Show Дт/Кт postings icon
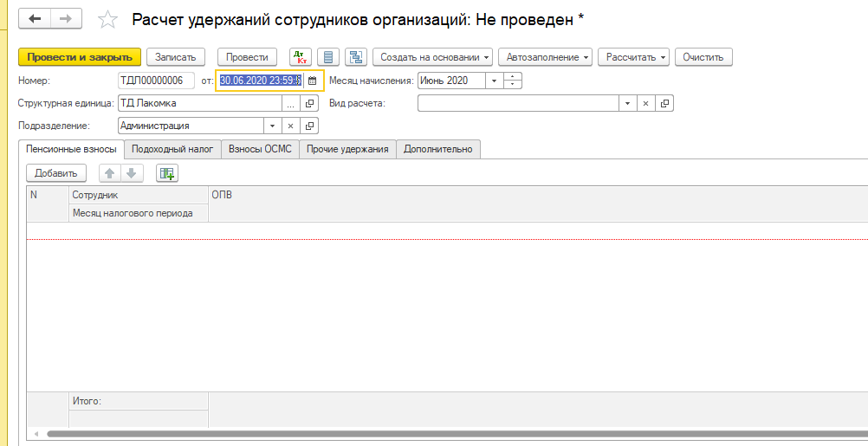This screenshot has width=868, height=446. coord(301,57)
